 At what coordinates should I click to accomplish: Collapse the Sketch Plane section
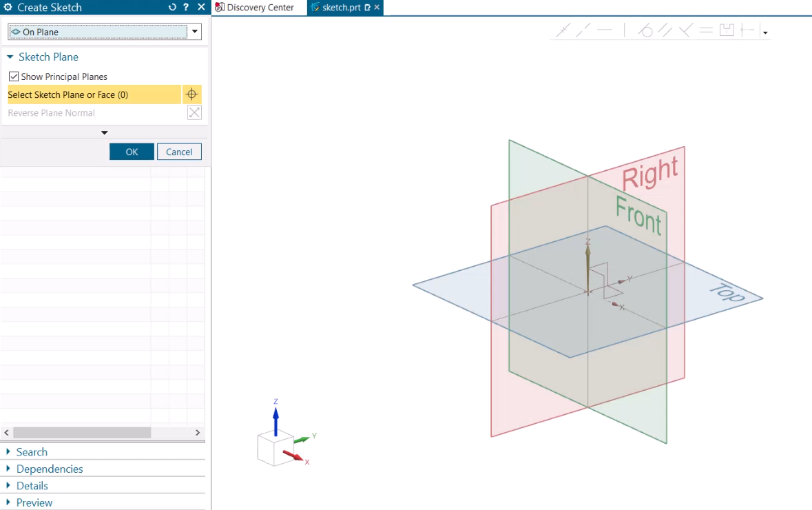coord(9,57)
